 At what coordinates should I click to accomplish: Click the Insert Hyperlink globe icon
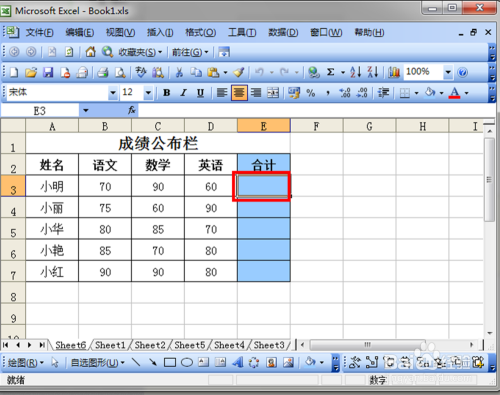(314, 72)
